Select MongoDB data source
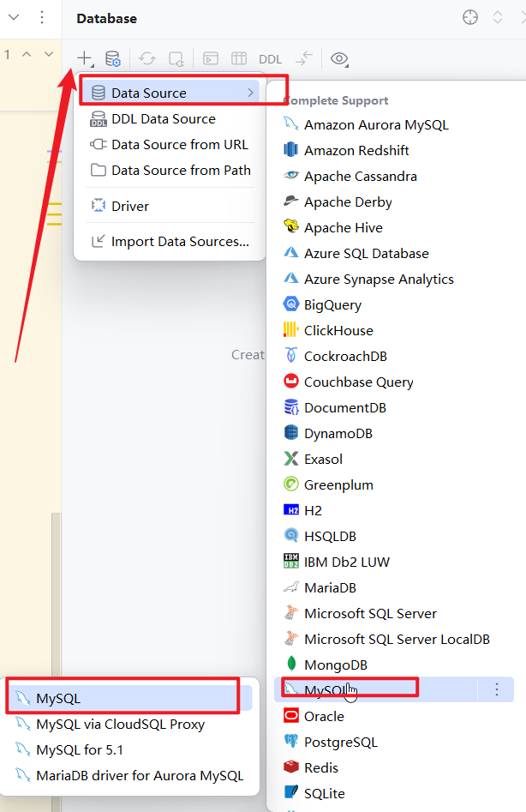Screen dimensions: 526x812 click(x=394, y=665)
